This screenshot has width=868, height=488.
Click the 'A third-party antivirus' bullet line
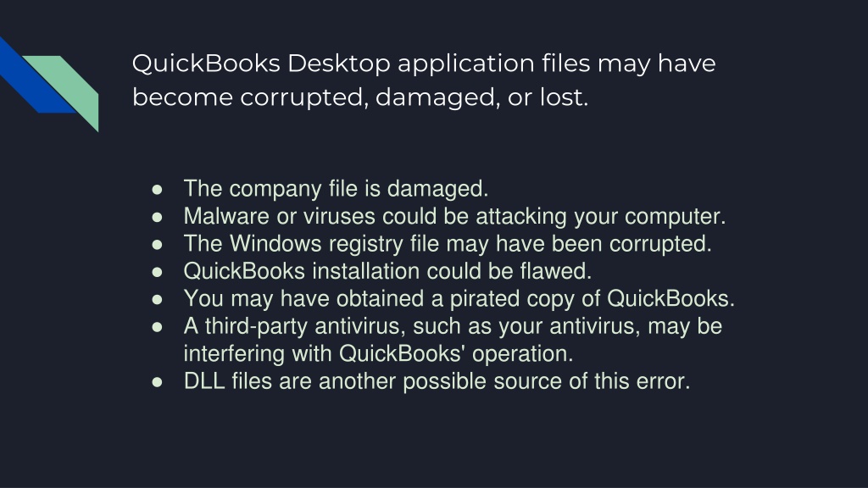[453, 326]
